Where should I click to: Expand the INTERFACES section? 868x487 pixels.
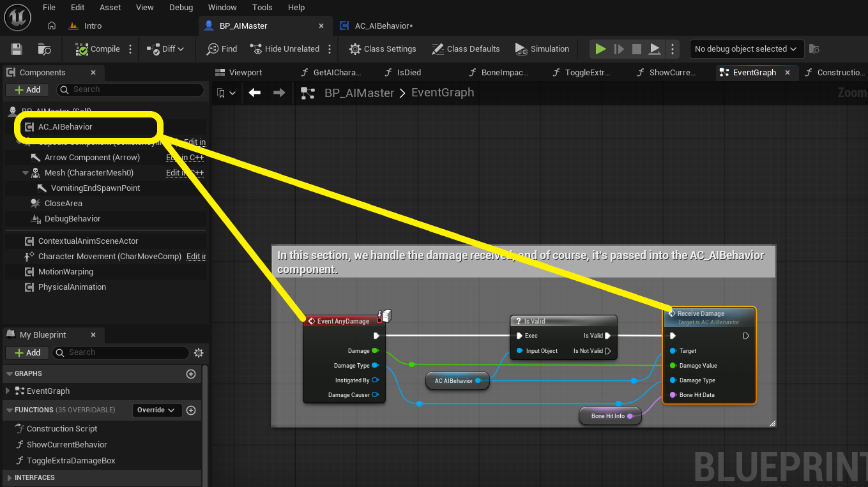(x=10, y=478)
